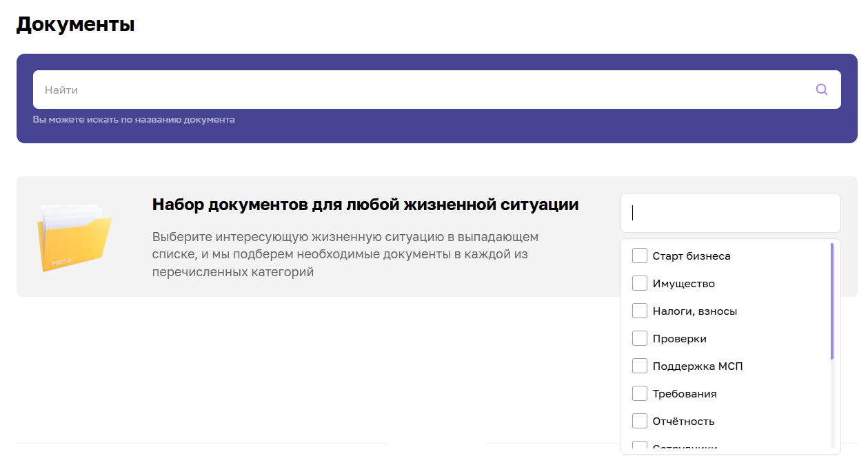
Task: Focus the Найти search field
Action: [436, 90]
